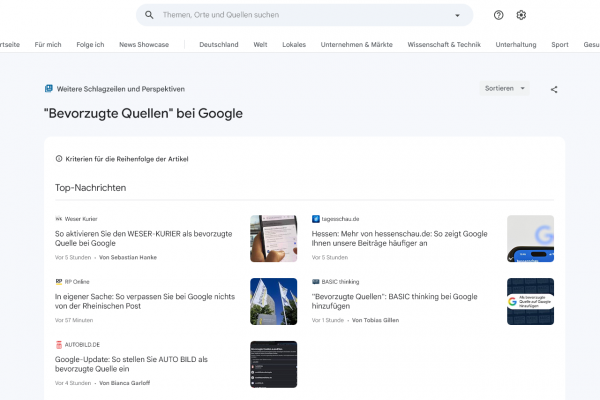Focus the Themen, Orte und Quellen search field
The image size is (600, 400).
point(304,15)
